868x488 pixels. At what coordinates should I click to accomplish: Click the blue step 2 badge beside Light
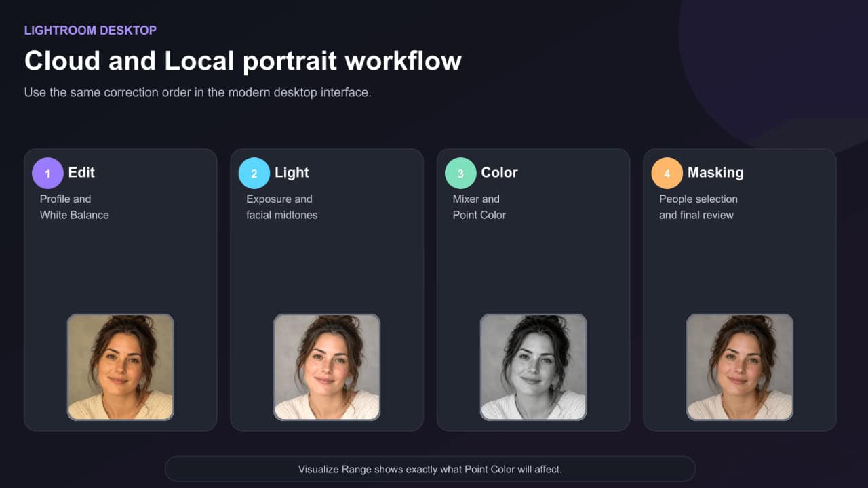(254, 174)
